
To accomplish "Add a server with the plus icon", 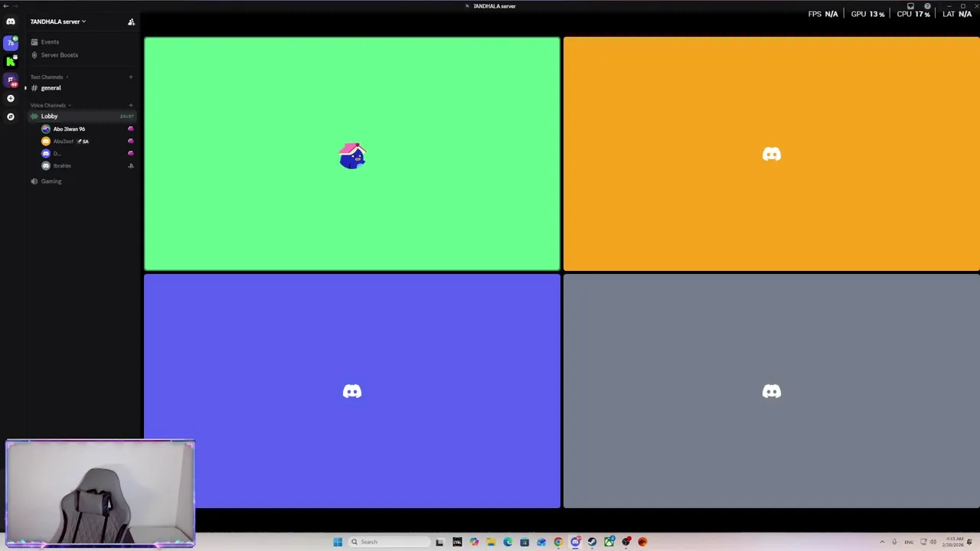I will tap(11, 98).
